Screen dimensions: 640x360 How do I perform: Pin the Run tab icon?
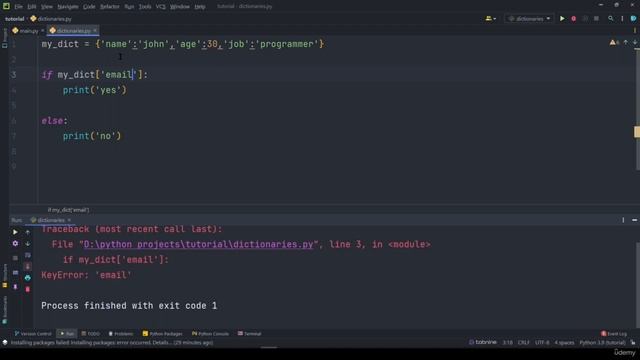click(15, 287)
